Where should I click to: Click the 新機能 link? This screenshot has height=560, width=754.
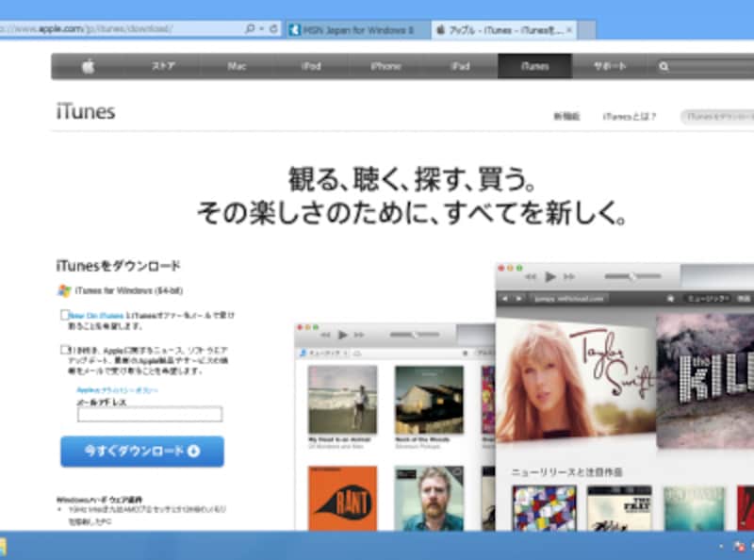click(x=566, y=116)
